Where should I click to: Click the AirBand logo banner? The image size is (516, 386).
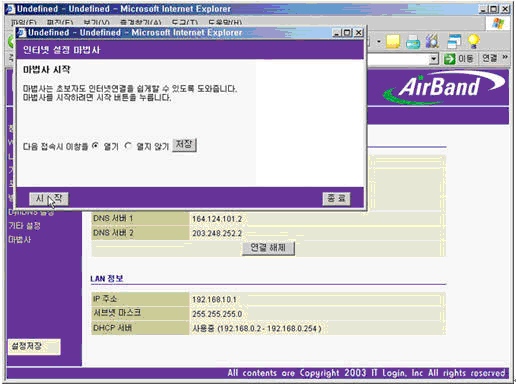[x=443, y=87]
